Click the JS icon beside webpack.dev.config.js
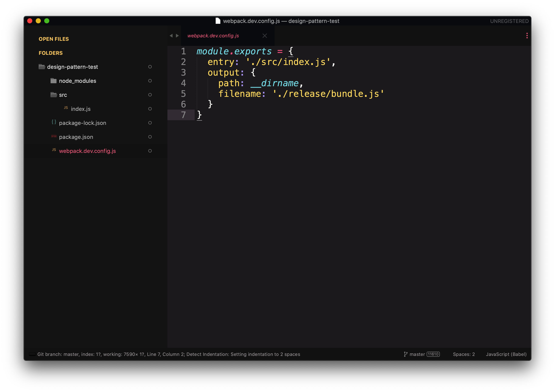The height and width of the screenshot is (392, 555). tap(54, 150)
